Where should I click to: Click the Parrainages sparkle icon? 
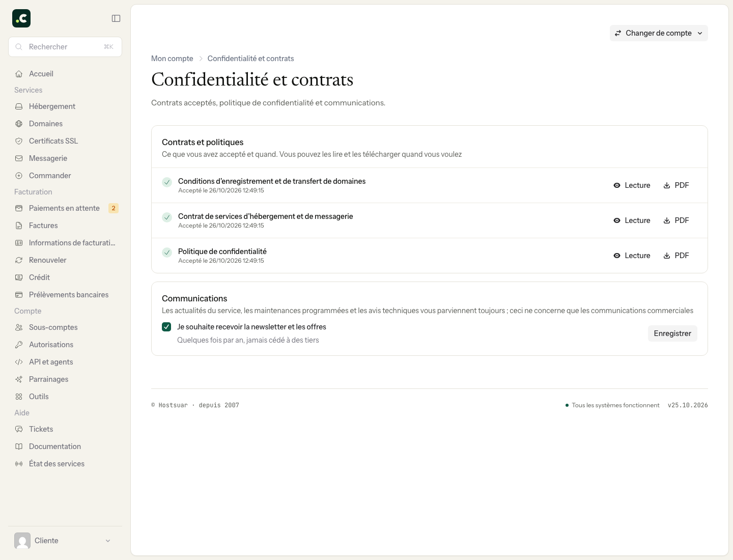pyautogui.click(x=19, y=379)
